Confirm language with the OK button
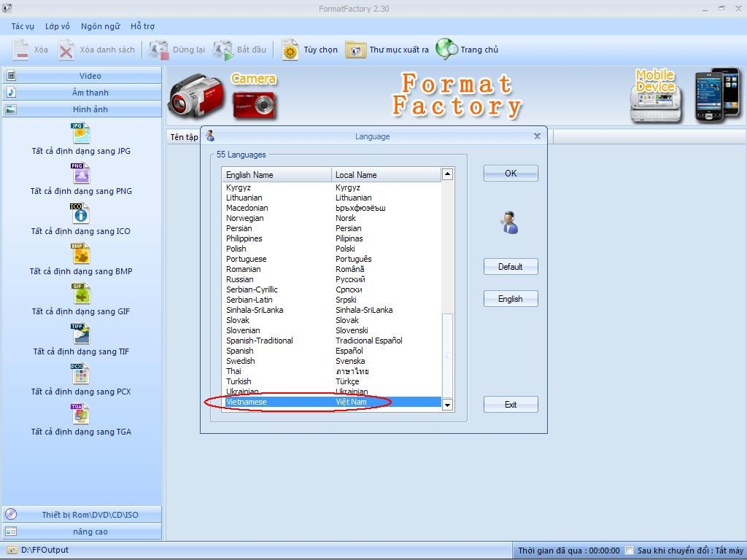This screenshot has height=560, width=747. click(x=511, y=174)
